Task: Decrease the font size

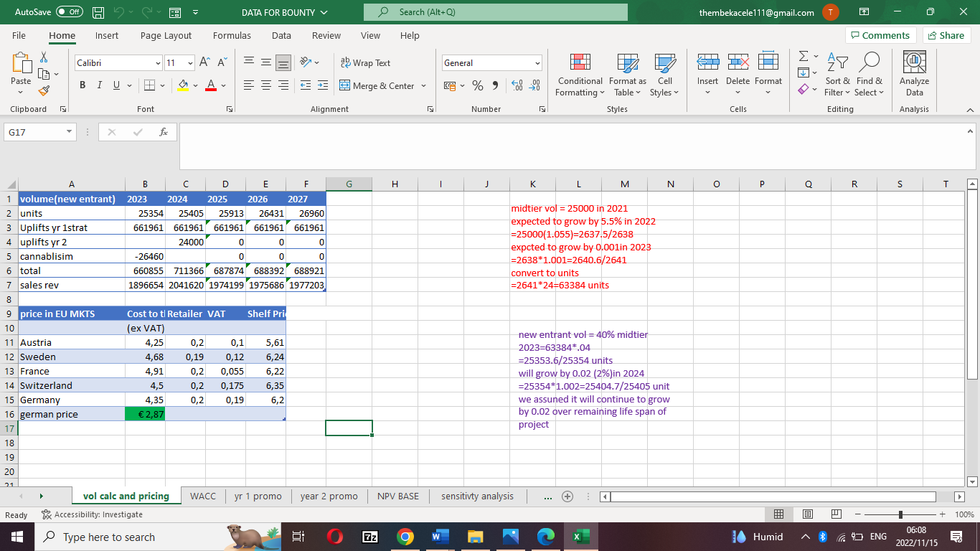Action: coord(221,63)
